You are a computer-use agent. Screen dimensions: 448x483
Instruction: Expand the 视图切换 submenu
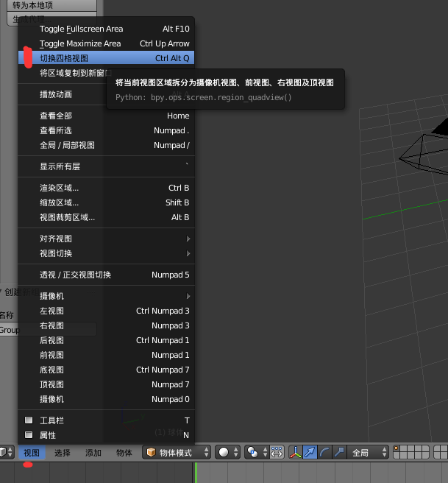pyautogui.click(x=107, y=253)
